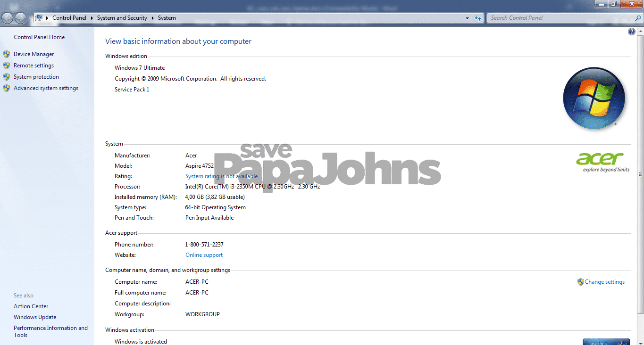The width and height of the screenshot is (644, 345).
Task: Navigate to Control Panel via breadcrumb
Action: pos(69,17)
